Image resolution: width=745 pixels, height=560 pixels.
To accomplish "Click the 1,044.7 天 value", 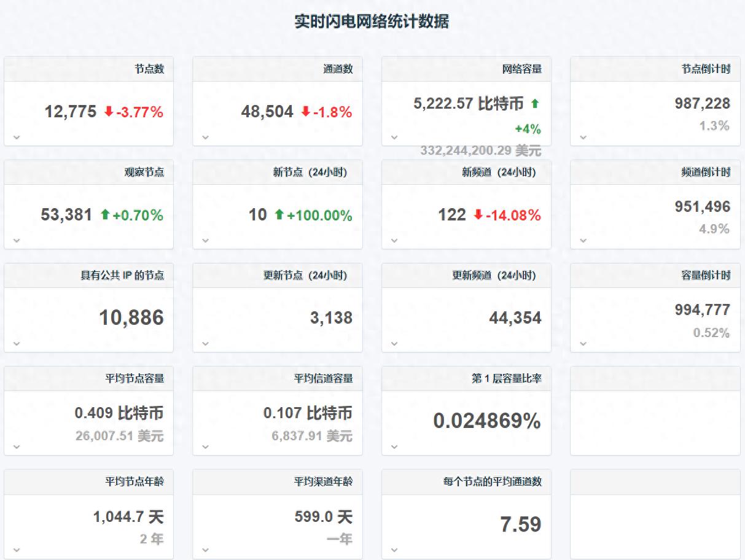I will click(x=128, y=517).
